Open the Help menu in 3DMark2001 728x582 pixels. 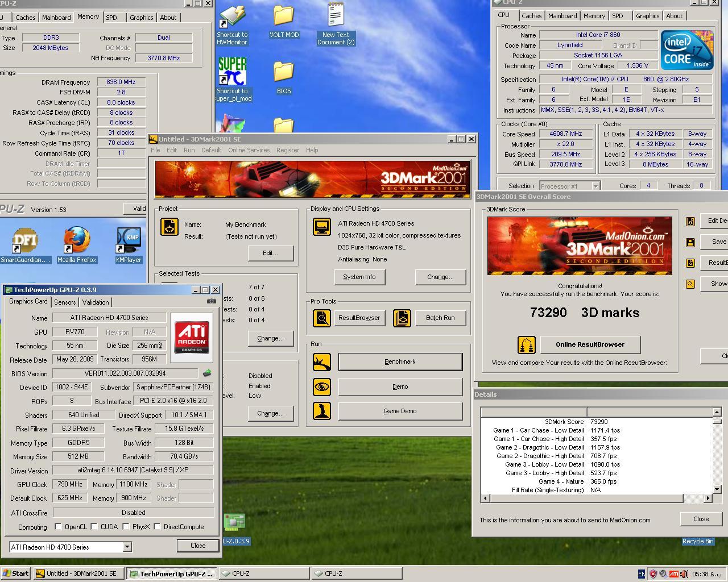point(312,150)
